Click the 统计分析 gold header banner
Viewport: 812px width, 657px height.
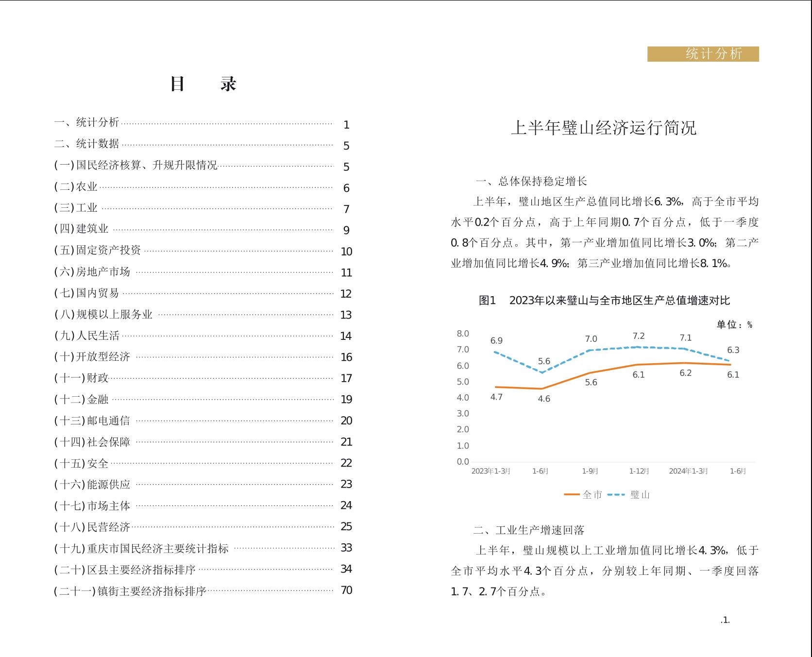[703, 54]
